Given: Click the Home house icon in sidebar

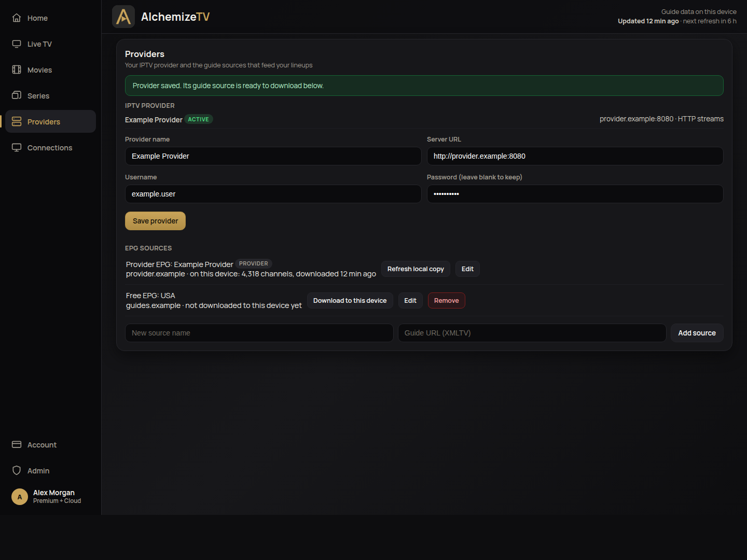Looking at the screenshot, I should click(x=17, y=18).
